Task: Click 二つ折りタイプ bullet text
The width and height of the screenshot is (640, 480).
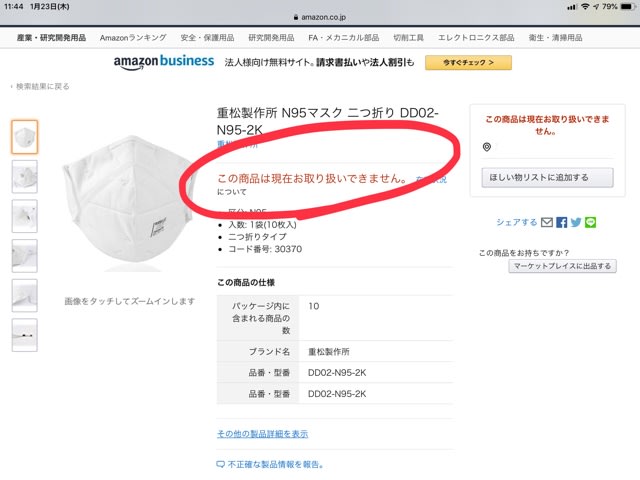Action: click(257, 237)
